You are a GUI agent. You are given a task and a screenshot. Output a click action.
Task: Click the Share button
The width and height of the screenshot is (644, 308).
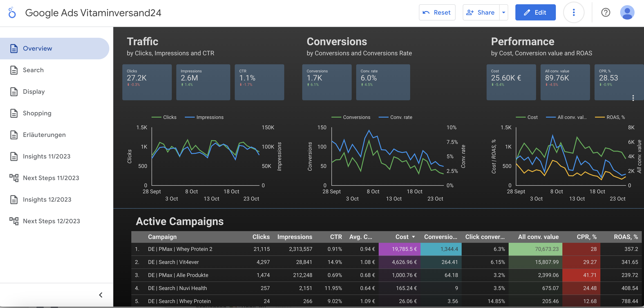click(x=481, y=12)
